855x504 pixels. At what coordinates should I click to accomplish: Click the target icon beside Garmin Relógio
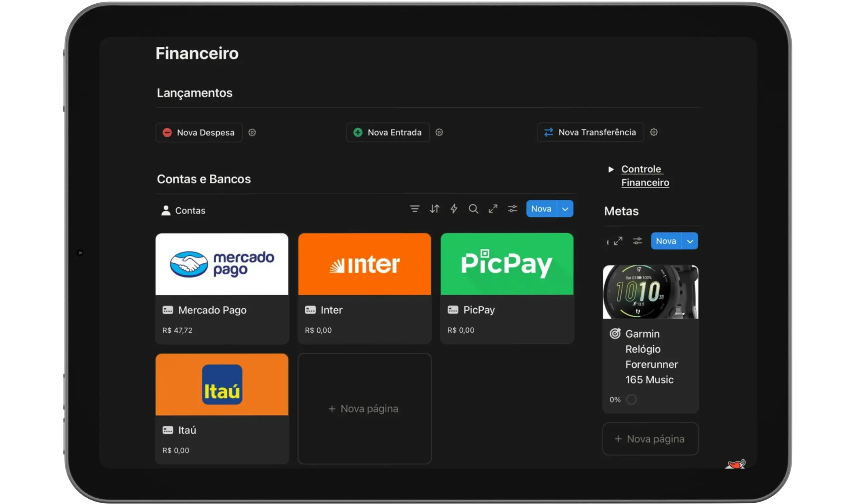coord(615,334)
